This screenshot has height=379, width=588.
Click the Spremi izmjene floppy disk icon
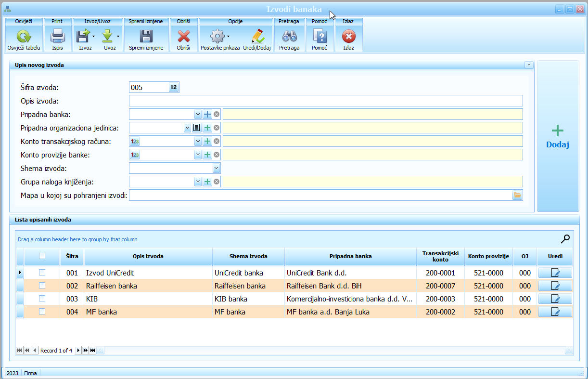[146, 37]
